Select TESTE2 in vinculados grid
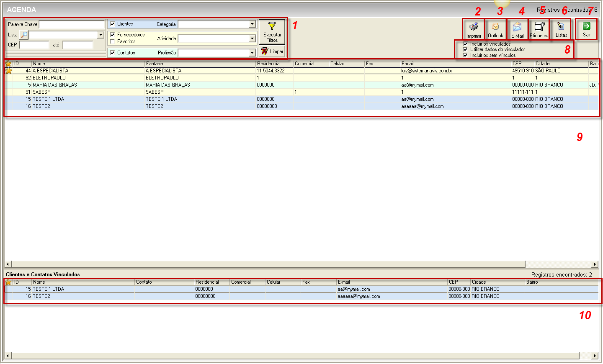 pos(301,296)
